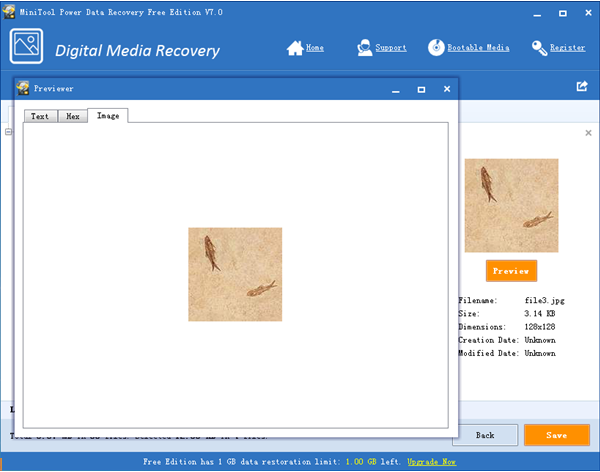Maximize the Previewer window
This screenshot has width=600, height=472.
pos(421,89)
